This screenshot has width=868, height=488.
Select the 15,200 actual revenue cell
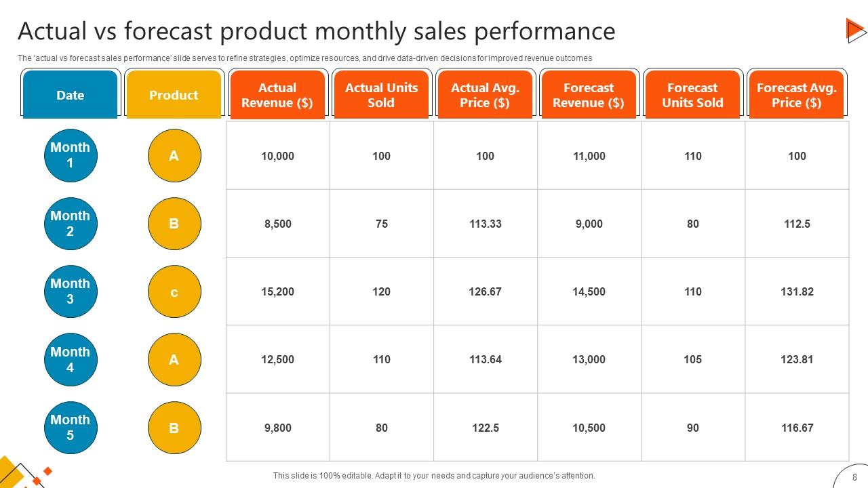click(x=278, y=291)
